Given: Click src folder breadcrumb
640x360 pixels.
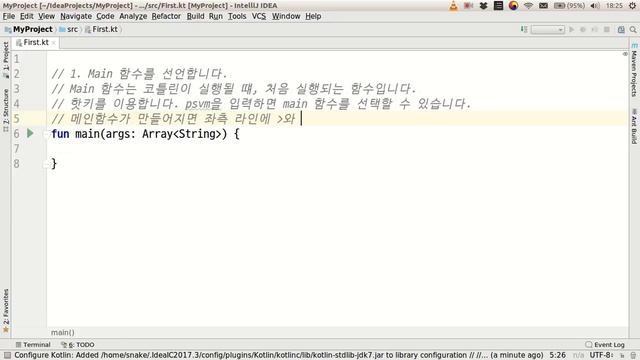Looking at the screenshot, I should [x=69, y=29].
